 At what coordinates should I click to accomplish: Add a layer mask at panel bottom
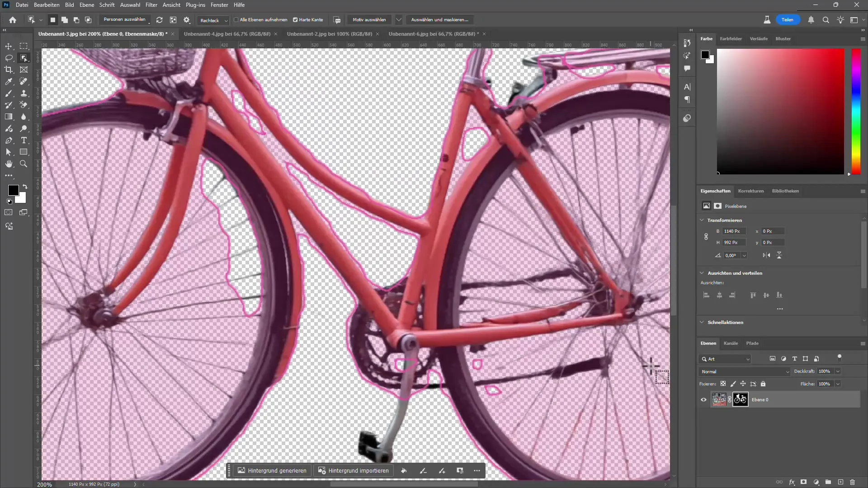pos(803,482)
